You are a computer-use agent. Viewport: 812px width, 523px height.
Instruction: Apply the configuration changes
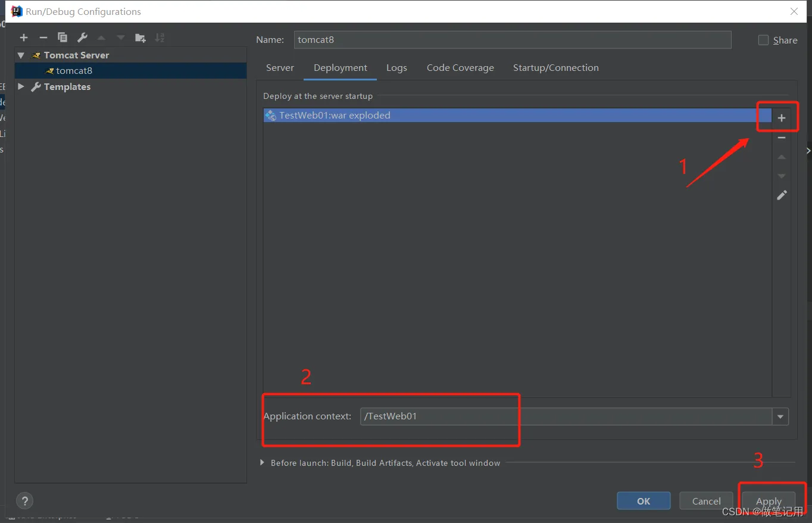pyautogui.click(x=769, y=501)
